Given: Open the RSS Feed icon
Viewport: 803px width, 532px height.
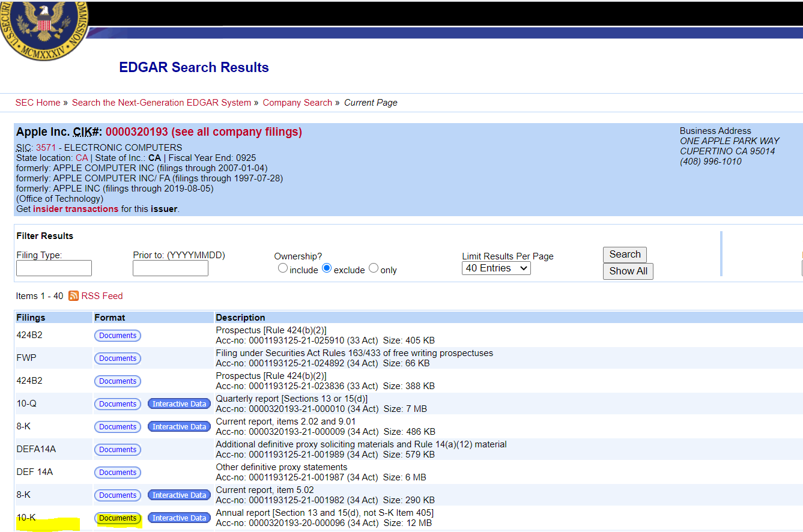Looking at the screenshot, I should pos(74,296).
